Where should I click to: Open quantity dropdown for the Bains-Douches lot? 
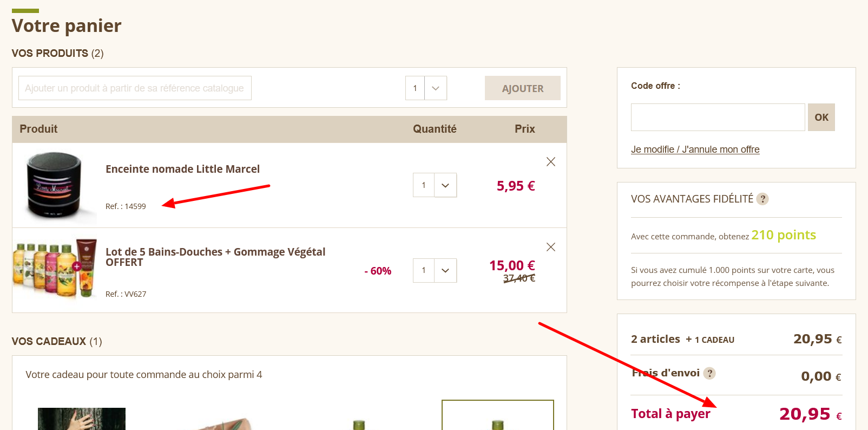pyautogui.click(x=445, y=270)
